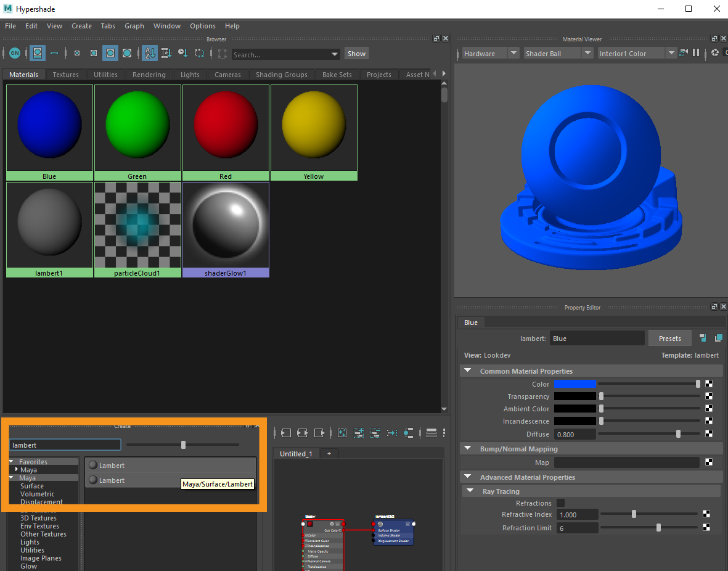
Task: Select extra large swatch size icon
Action: pos(127,54)
